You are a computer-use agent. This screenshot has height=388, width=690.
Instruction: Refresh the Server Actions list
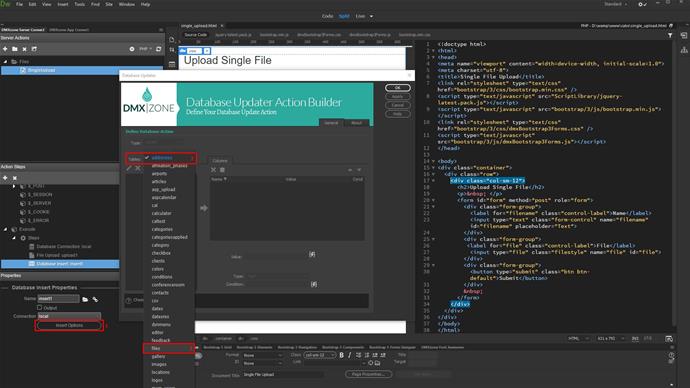pos(158,49)
